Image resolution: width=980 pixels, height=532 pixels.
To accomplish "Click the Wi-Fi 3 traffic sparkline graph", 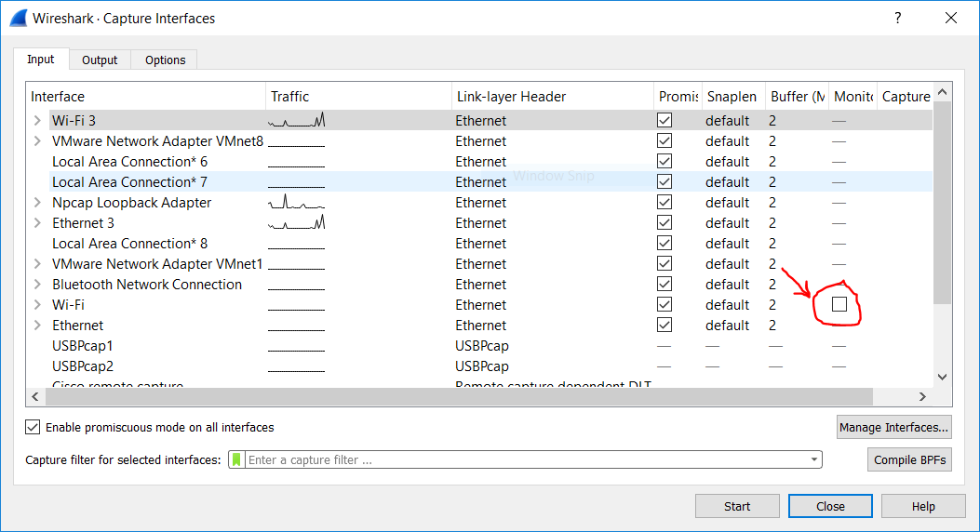I will (x=296, y=121).
